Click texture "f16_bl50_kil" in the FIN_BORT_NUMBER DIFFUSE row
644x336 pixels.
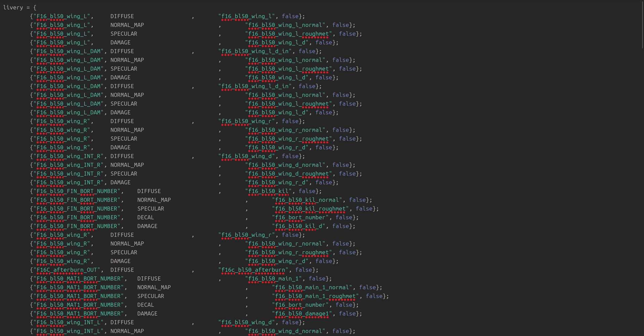268,191
